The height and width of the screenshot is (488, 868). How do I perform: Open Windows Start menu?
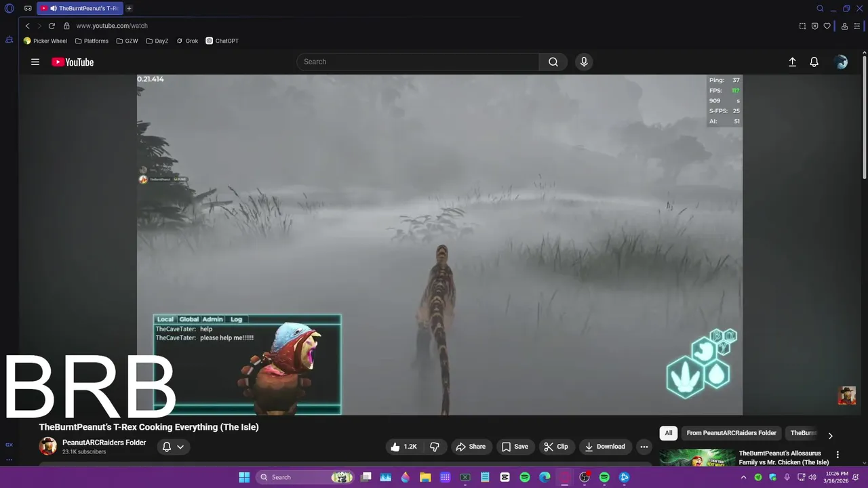point(244,477)
